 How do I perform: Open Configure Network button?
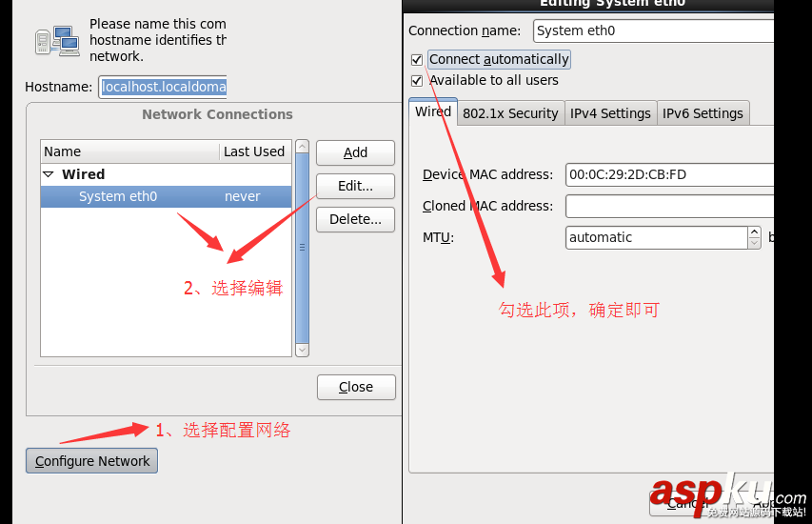pyautogui.click(x=92, y=461)
